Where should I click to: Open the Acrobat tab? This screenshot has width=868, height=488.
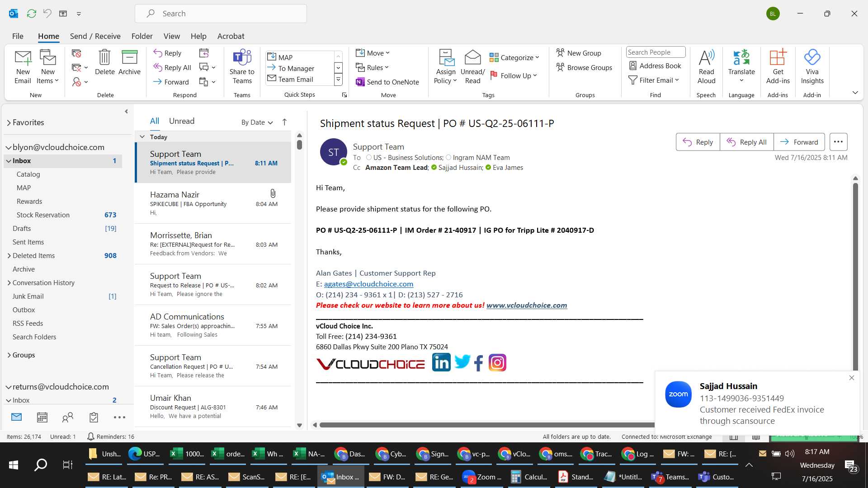coord(231,36)
